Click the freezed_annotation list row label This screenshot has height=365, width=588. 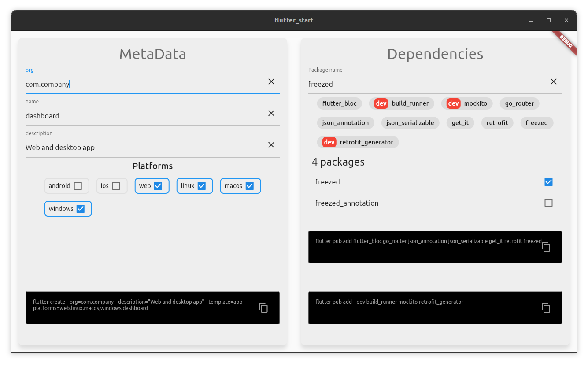coord(347,203)
